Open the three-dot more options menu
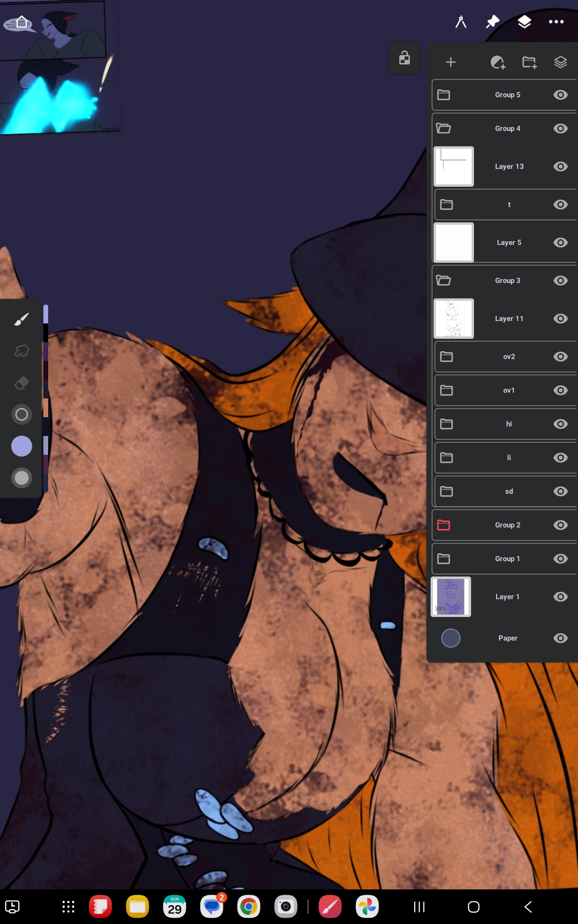The width and height of the screenshot is (578, 924). [556, 22]
